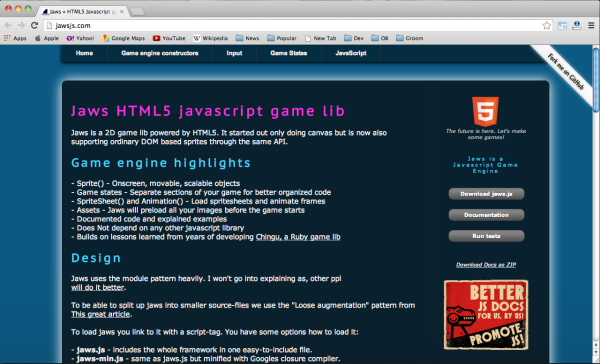Image resolution: width=600 pixels, height=364 pixels.
Task: Click the browser forward arrow
Action: click(x=21, y=26)
